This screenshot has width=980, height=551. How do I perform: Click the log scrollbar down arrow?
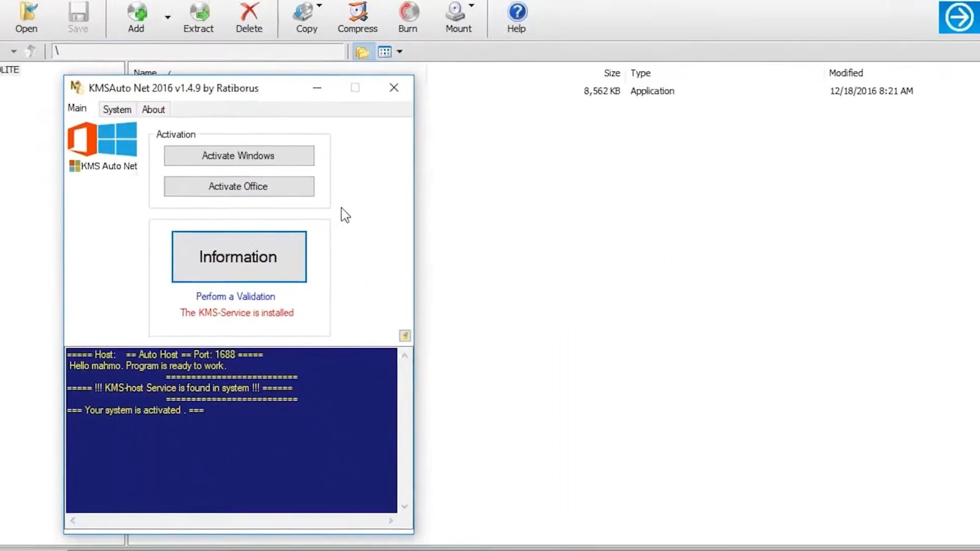pyautogui.click(x=405, y=507)
